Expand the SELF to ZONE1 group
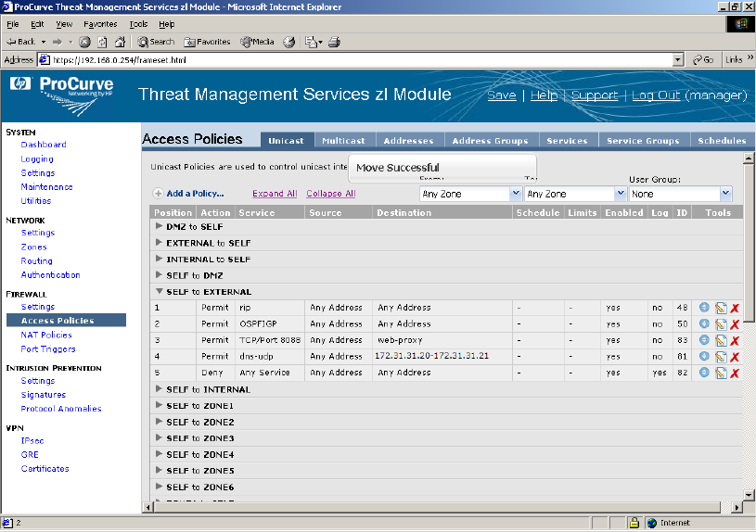The width and height of the screenshot is (756, 532). coord(159,405)
